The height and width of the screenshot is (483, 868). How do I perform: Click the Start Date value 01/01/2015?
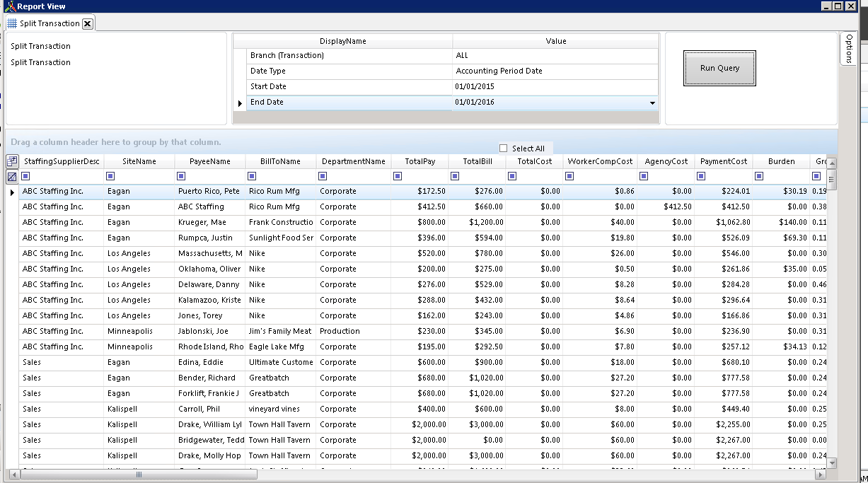click(555, 87)
